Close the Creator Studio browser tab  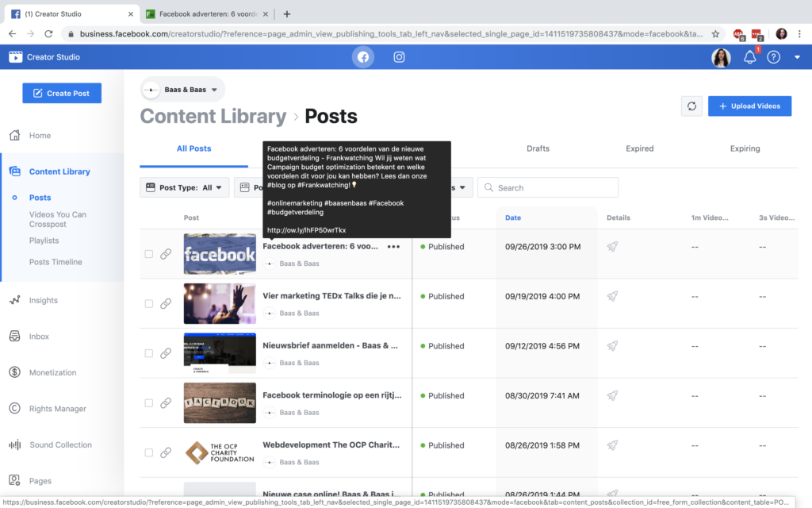click(131, 14)
